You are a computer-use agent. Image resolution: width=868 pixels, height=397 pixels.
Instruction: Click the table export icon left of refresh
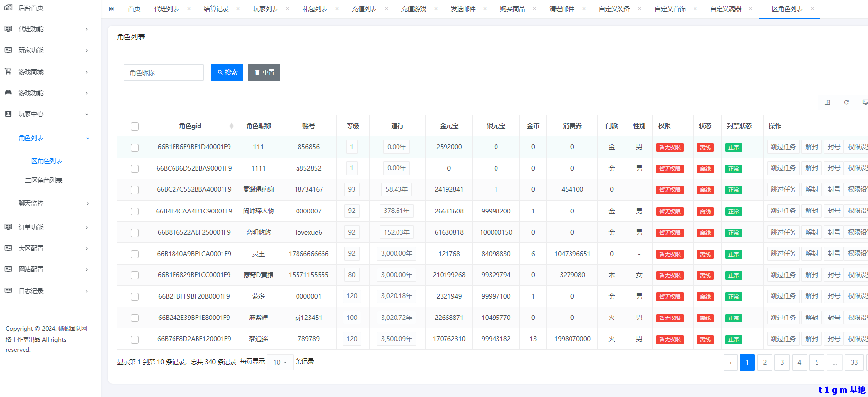[828, 102]
